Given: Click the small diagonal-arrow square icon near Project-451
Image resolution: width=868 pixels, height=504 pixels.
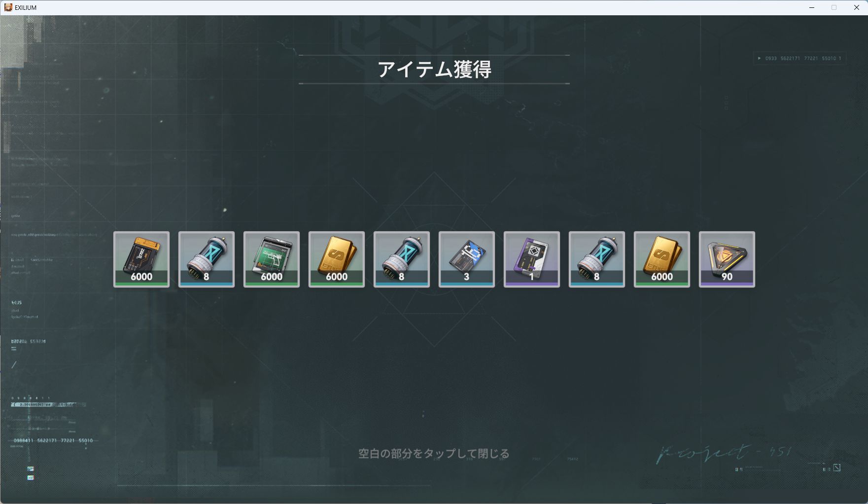Looking at the screenshot, I should click(836, 468).
